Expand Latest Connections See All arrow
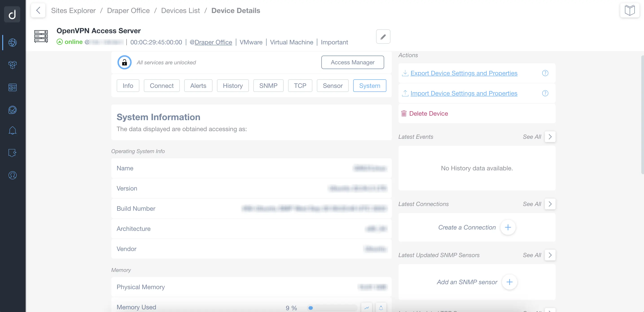The image size is (644, 312). click(x=550, y=204)
